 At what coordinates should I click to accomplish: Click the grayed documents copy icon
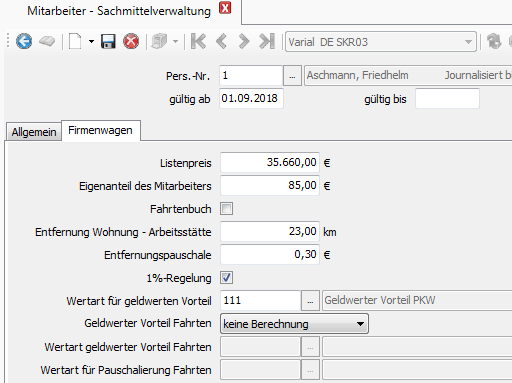click(159, 42)
